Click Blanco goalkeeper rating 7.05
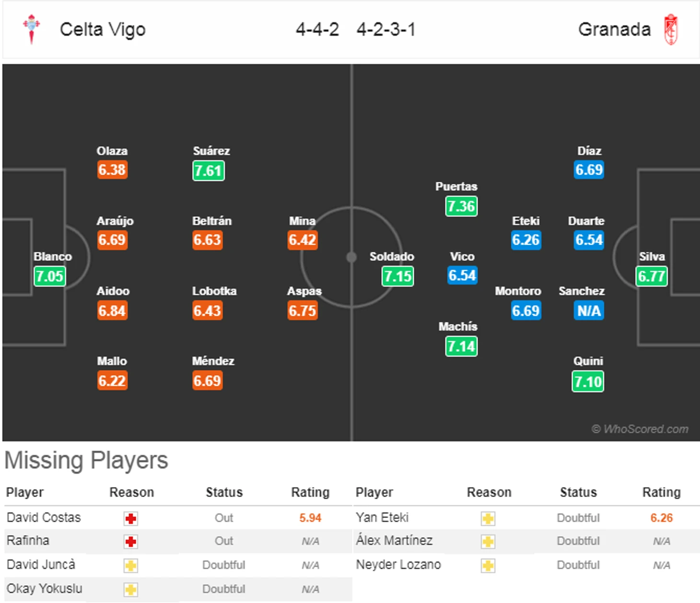 [49, 276]
